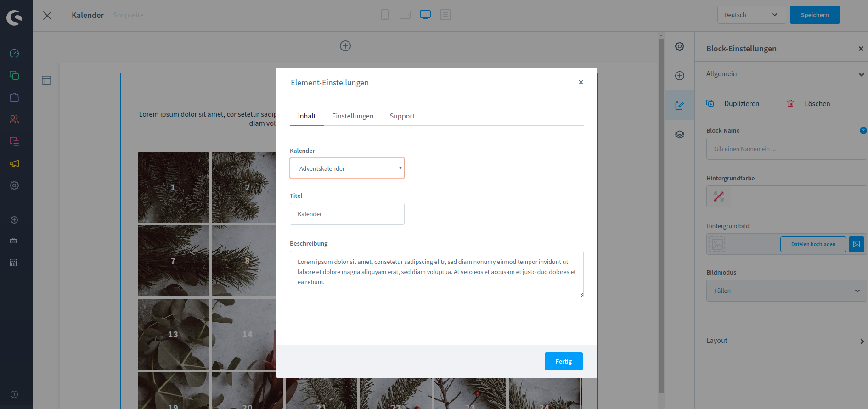This screenshot has width=868, height=409.
Task: Click the page editor vertical scrollbar
Action: point(661,216)
